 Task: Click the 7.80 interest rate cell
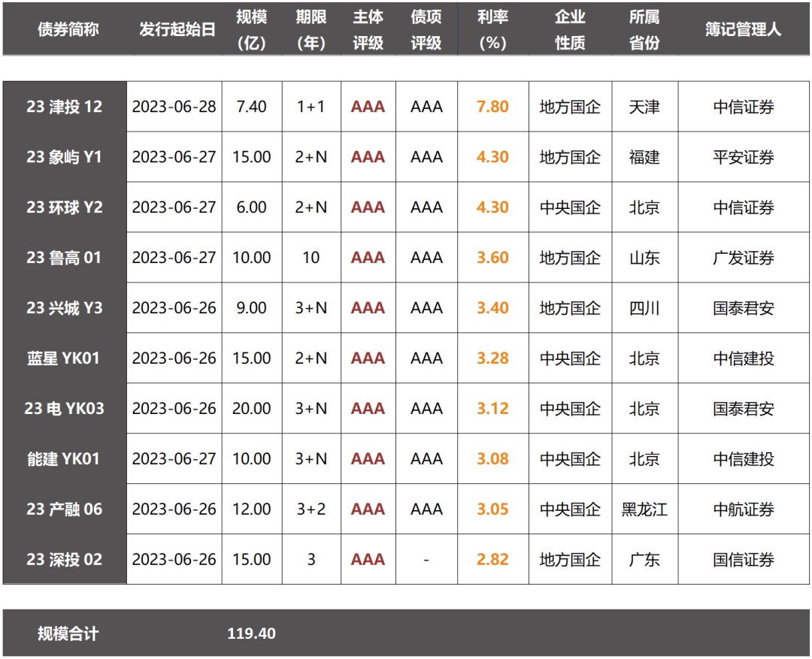(492, 107)
